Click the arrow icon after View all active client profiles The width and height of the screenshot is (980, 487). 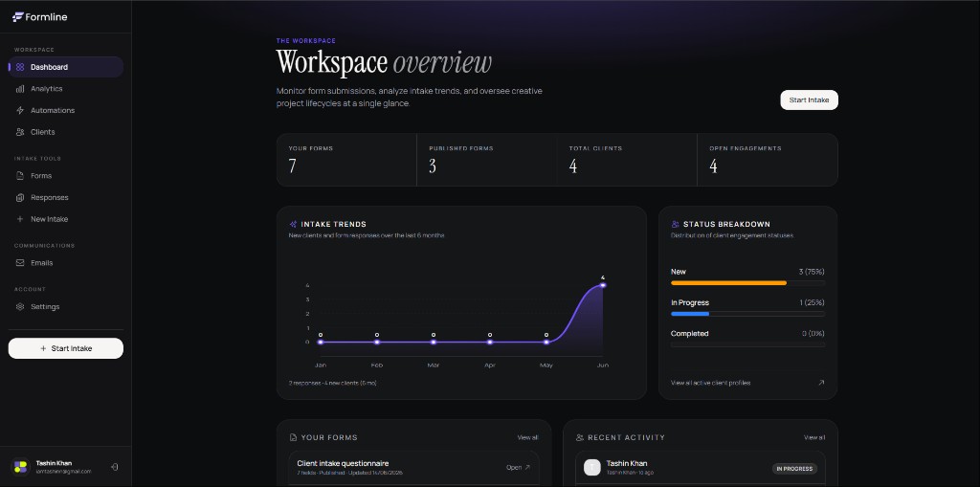[x=821, y=383]
